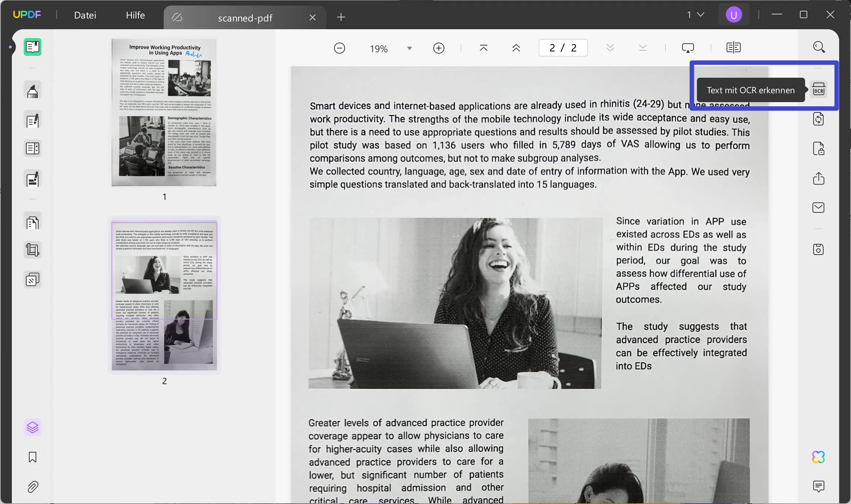
Task: Click the share/export icon on the right
Action: 818,179
